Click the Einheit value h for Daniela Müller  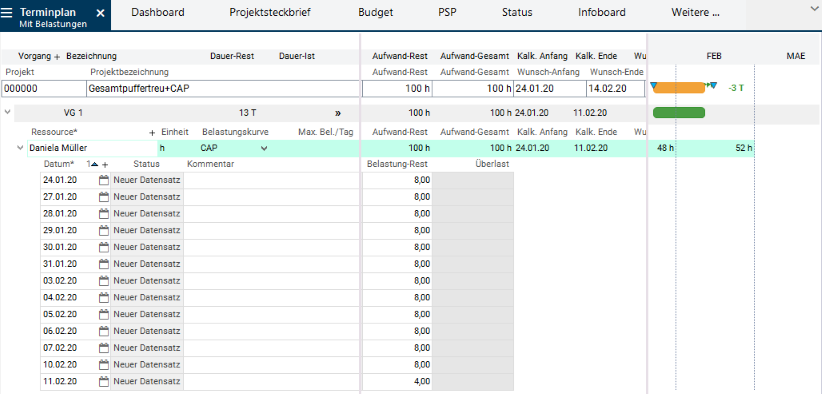click(162, 148)
